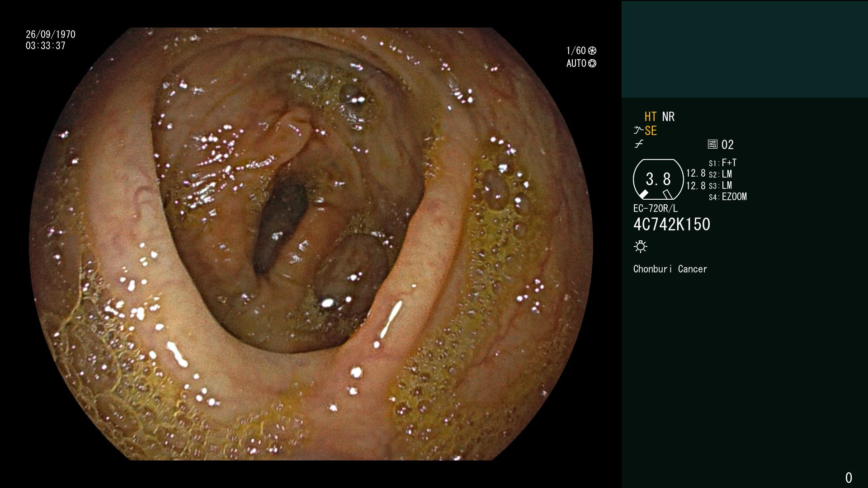Click the Chonburi Cancer facility name

[x=670, y=269]
